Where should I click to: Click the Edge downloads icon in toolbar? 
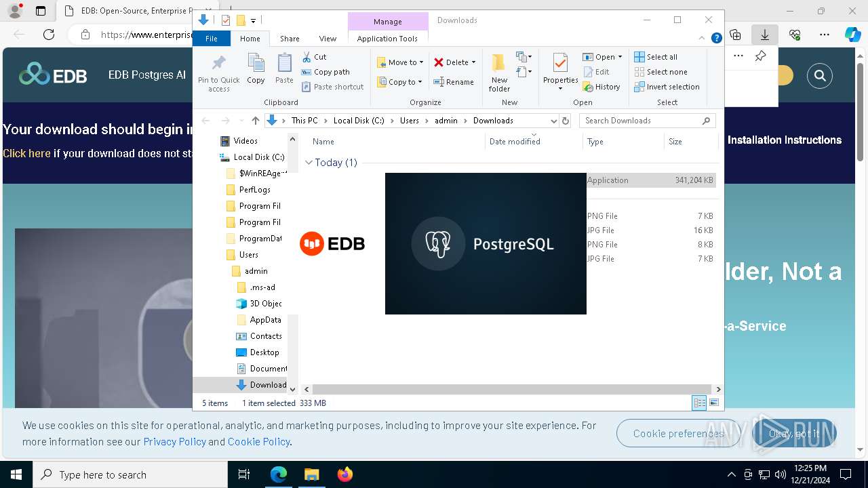click(765, 35)
